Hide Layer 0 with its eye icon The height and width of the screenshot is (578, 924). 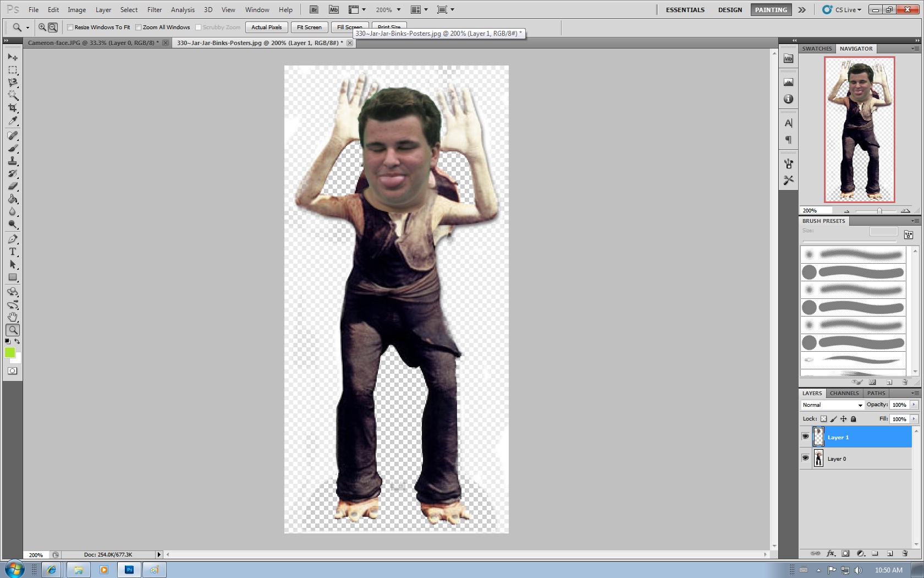806,458
